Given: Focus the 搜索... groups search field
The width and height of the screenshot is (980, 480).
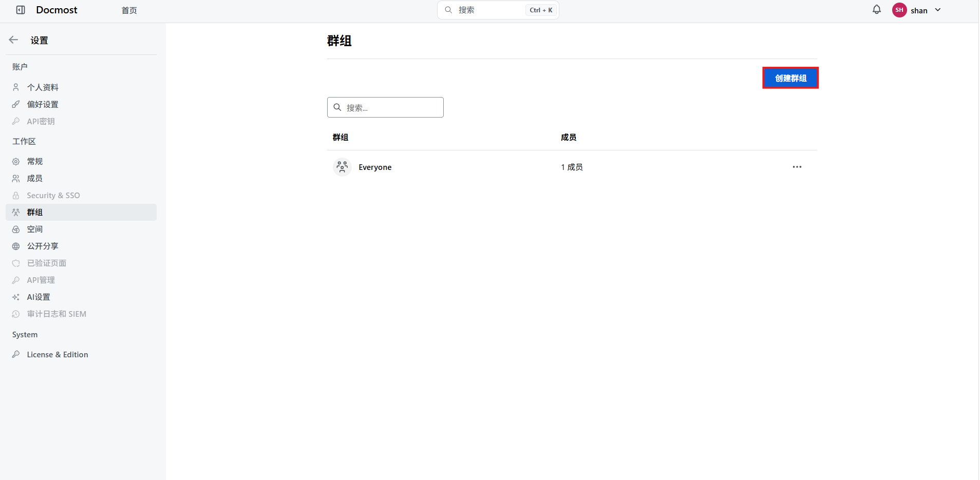Looking at the screenshot, I should point(385,107).
